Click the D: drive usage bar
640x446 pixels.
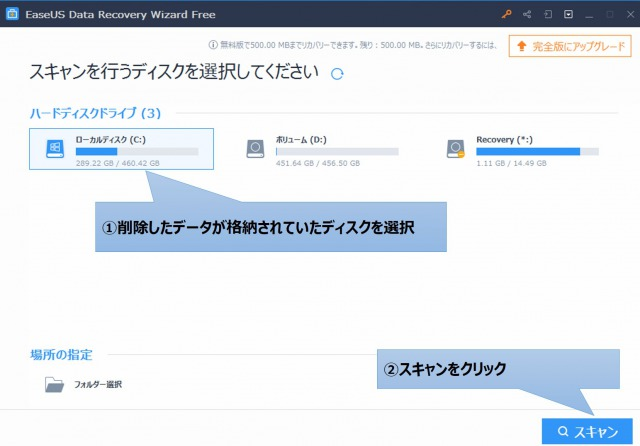click(337, 151)
